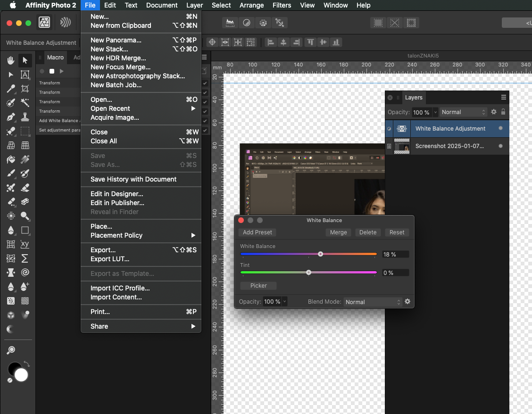Apply Auto Levels from the toolbar
The image size is (532, 414).
(230, 23)
